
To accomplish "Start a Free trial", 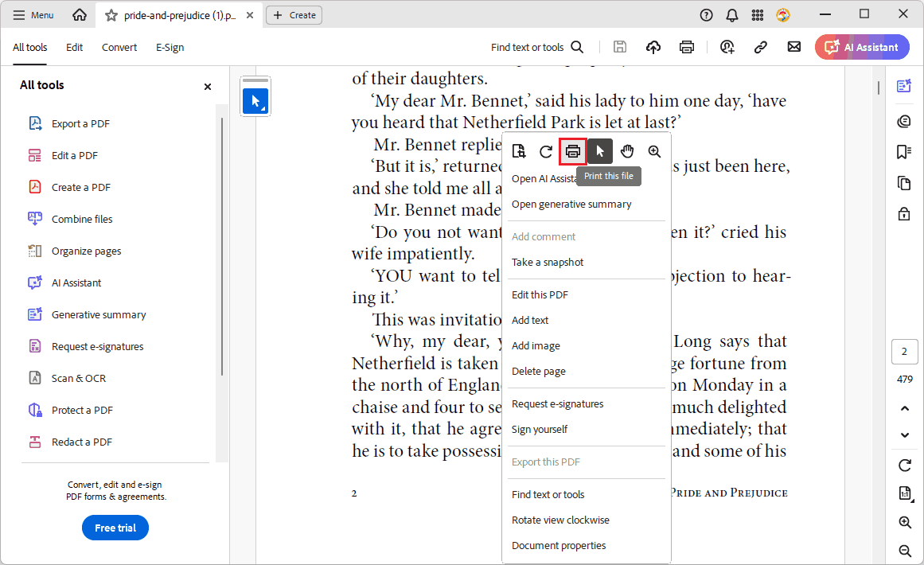I will tap(115, 527).
